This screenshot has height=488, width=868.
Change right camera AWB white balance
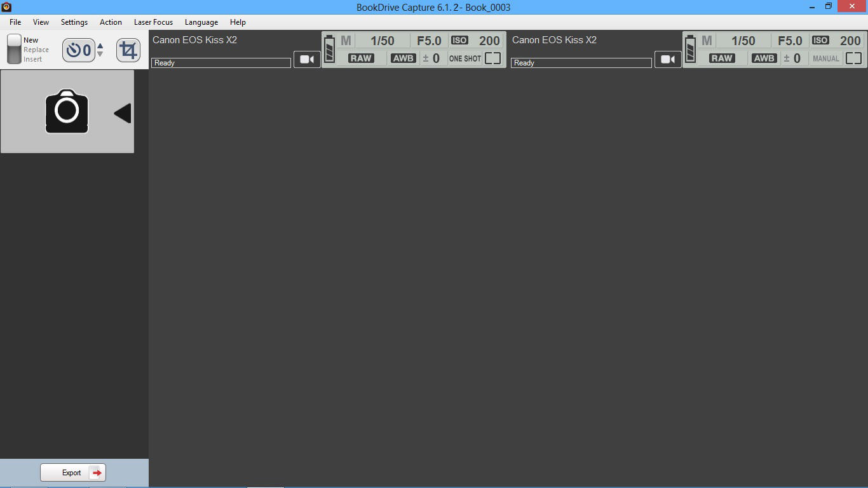764,58
